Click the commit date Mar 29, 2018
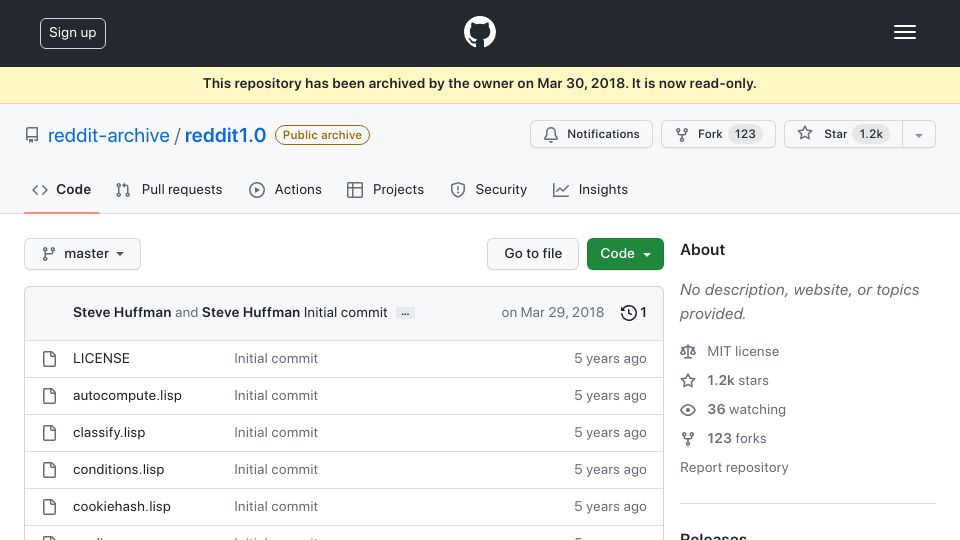The image size is (960, 540). click(553, 312)
